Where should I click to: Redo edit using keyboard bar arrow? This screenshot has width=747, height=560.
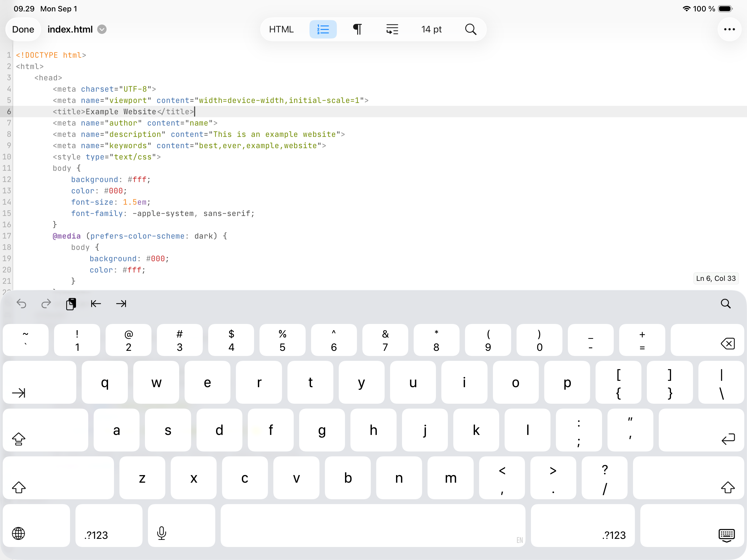pyautogui.click(x=46, y=304)
